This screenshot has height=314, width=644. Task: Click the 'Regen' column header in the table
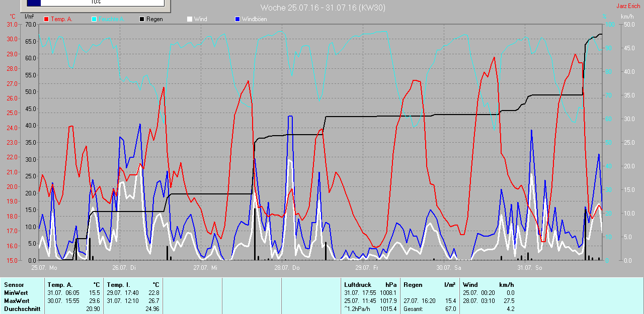point(413,285)
